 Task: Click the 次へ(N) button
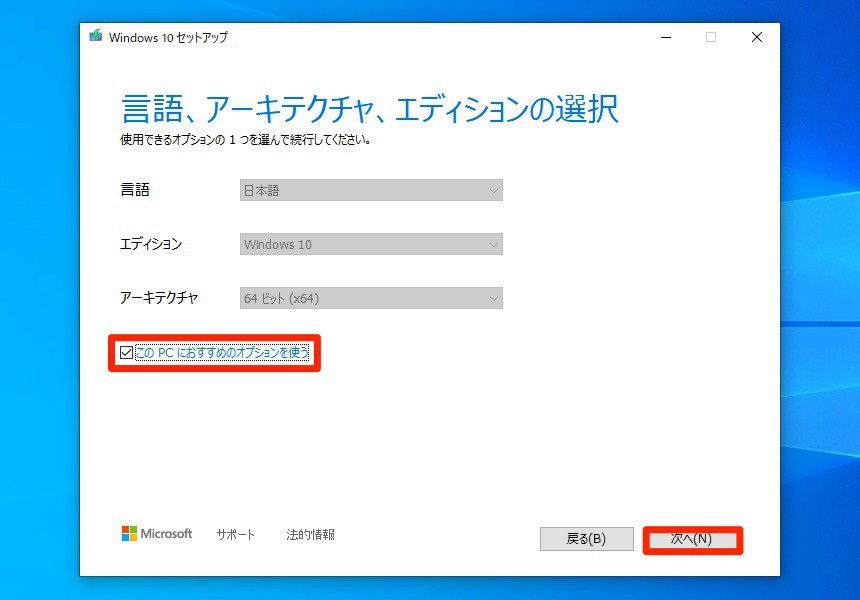coord(693,540)
